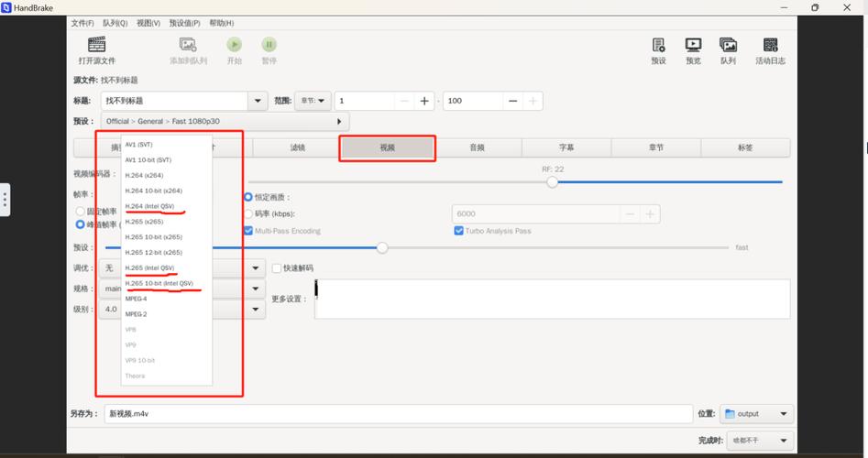Switch to the 章节 chapters tab
Image resolution: width=868 pixels, height=458 pixels.
(656, 147)
